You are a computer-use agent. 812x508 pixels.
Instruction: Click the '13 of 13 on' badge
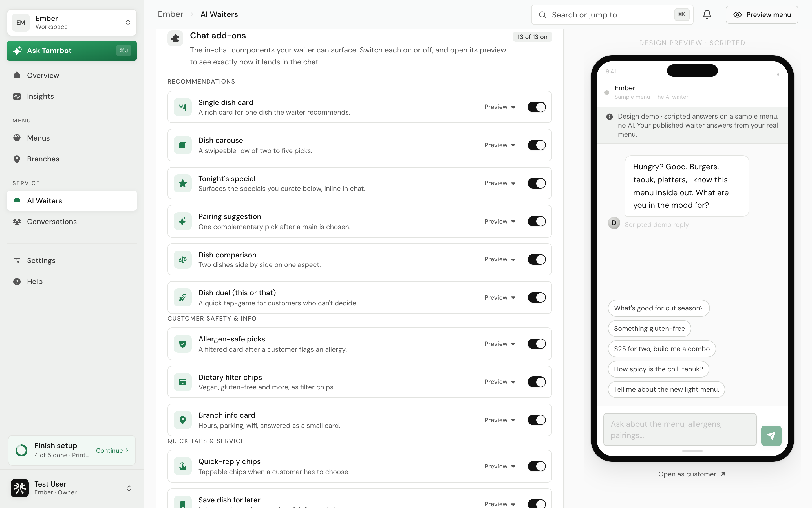point(532,37)
